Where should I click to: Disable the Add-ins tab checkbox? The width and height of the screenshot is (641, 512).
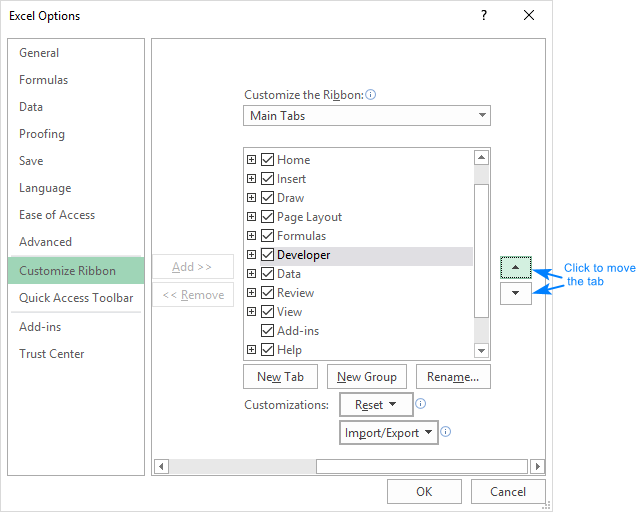click(267, 331)
